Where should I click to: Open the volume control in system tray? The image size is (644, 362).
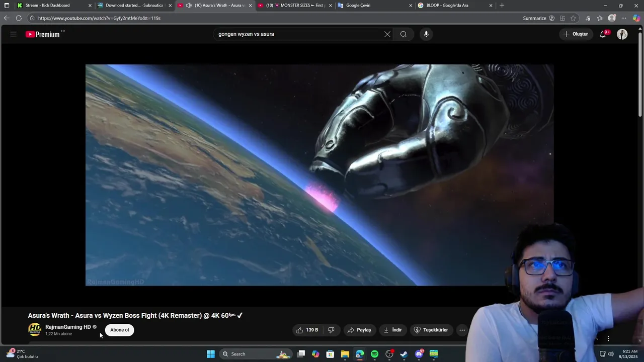(x=610, y=354)
